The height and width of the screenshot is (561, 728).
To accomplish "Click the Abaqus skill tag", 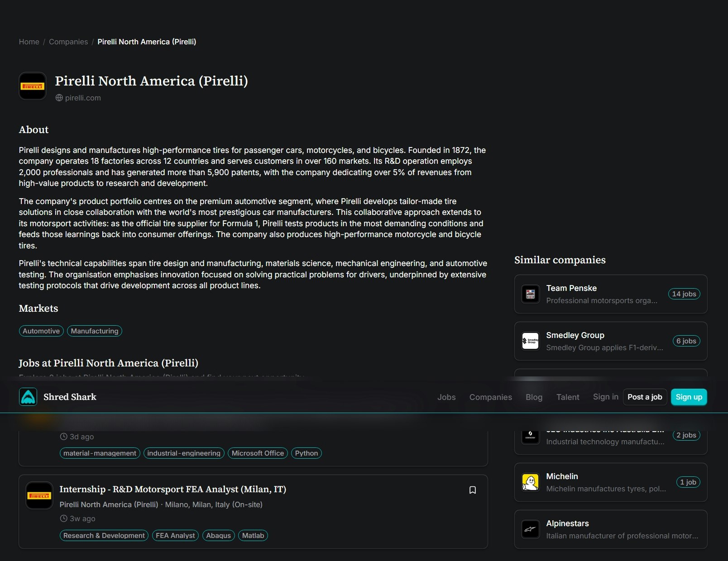I will click(x=219, y=536).
